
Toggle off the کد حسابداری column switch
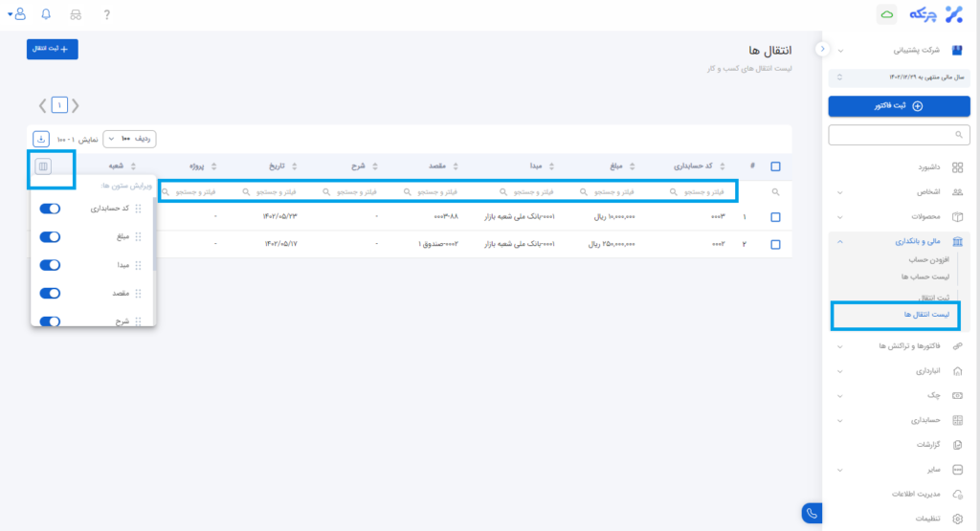[51, 209]
